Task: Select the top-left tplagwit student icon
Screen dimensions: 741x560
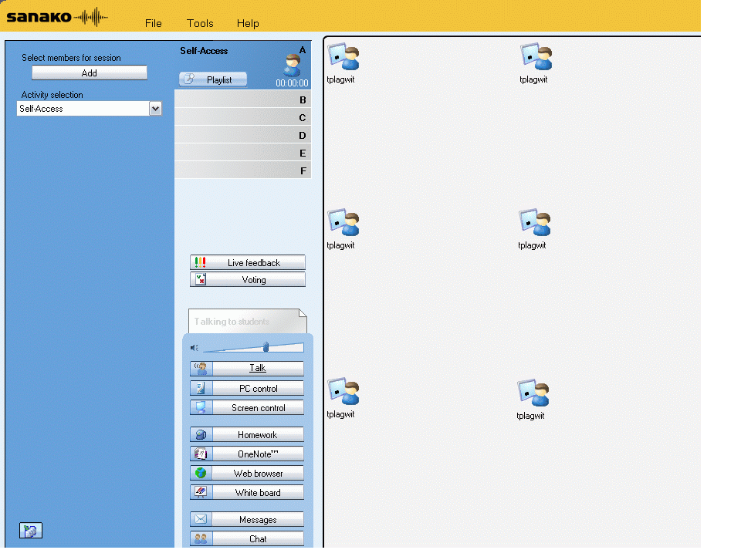Action: [343, 59]
